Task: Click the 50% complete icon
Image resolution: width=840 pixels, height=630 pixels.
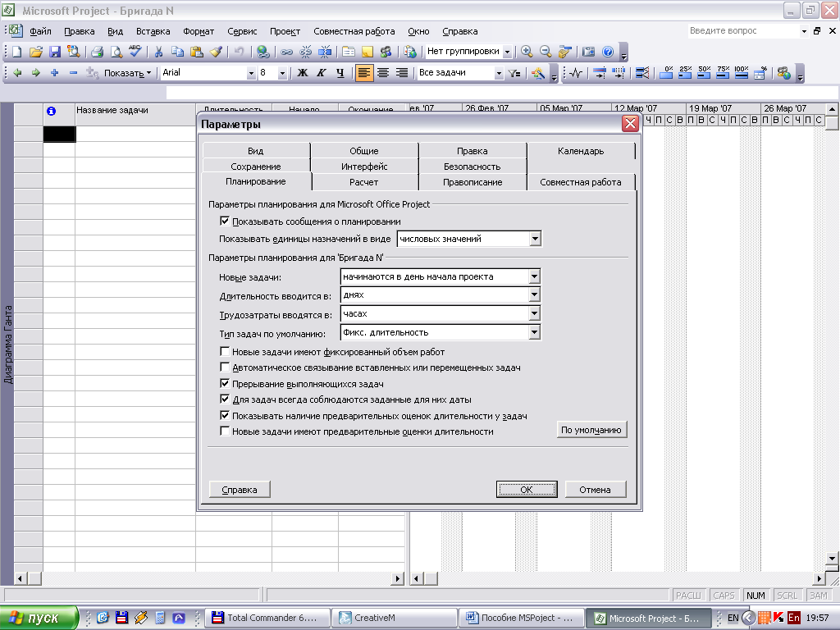Action: (704, 73)
